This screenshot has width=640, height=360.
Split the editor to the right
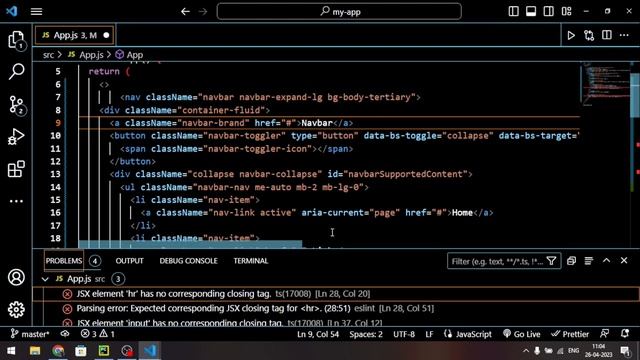pyautogui.click(x=607, y=35)
